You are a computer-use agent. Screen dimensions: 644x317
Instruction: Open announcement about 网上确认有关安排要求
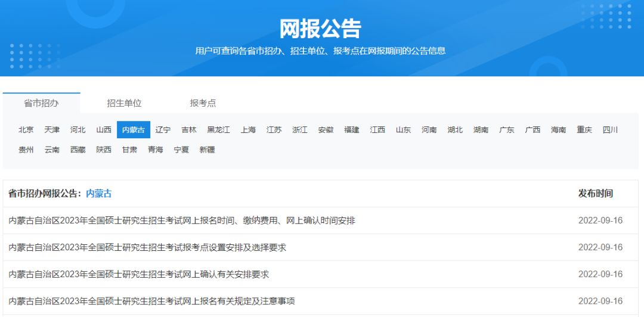pos(139,274)
